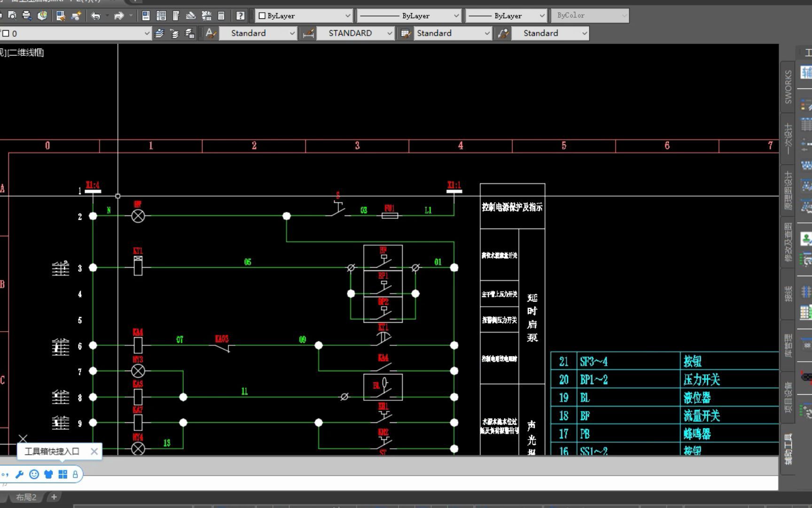Open the redo history dropdown arrow

click(131, 16)
